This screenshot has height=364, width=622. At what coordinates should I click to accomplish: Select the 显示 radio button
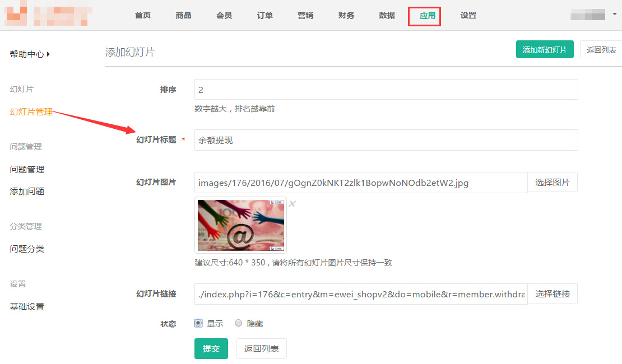198,323
